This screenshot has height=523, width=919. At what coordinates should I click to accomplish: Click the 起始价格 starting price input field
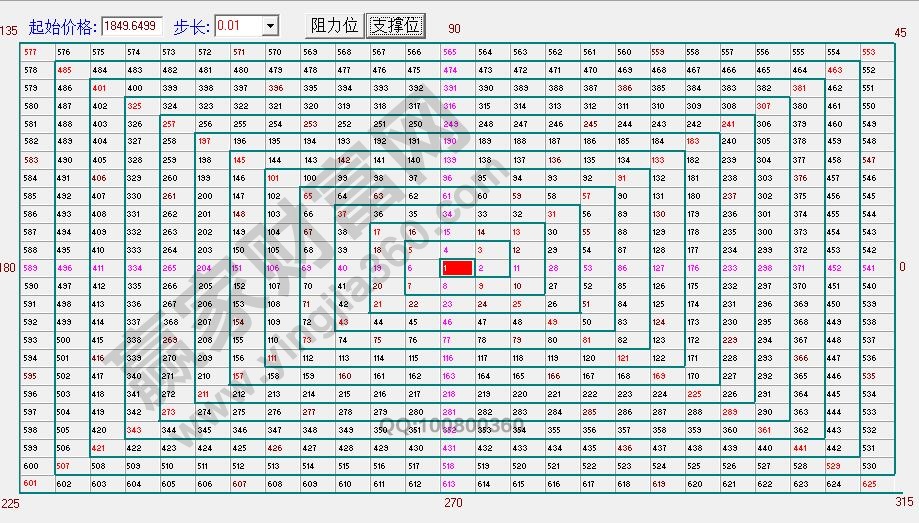132,25
